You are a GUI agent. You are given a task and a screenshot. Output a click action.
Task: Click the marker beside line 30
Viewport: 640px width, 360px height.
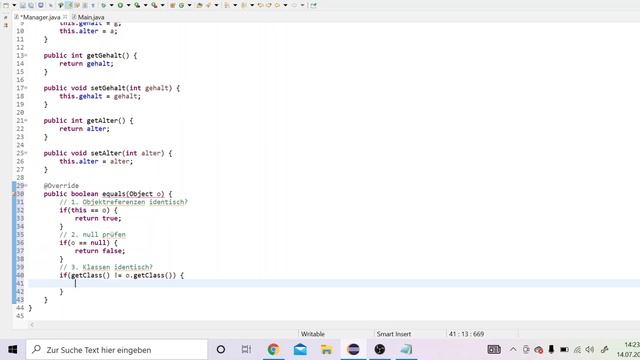(14, 194)
